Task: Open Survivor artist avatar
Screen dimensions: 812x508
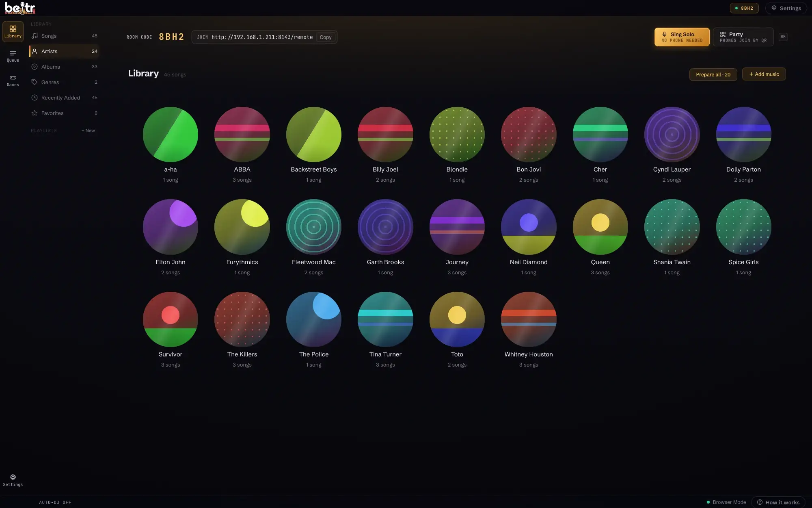Action: point(171,319)
